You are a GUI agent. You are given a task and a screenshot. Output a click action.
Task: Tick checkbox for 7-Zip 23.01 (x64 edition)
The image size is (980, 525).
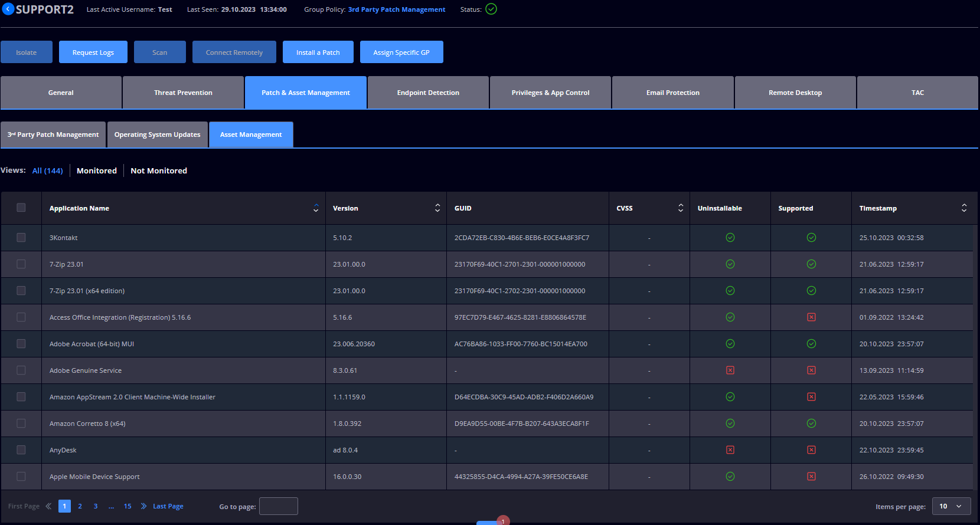[x=21, y=291]
